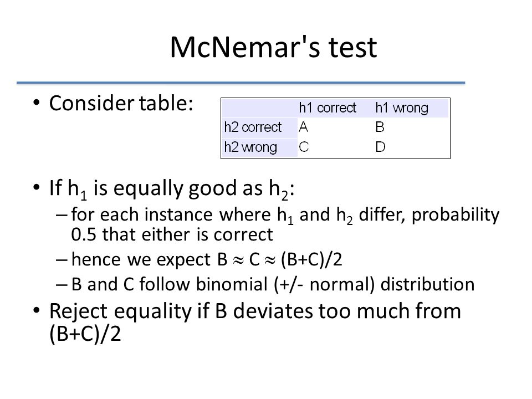Click the empty top-left table cell

pyautogui.click(x=259, y=108)
